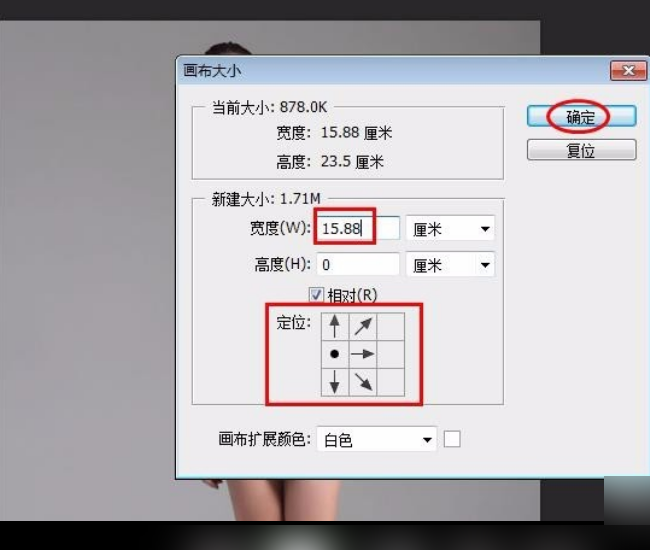Open the width unit 厘米 dropdown
The width and height of the screenshot is (650, 550).
450,228
